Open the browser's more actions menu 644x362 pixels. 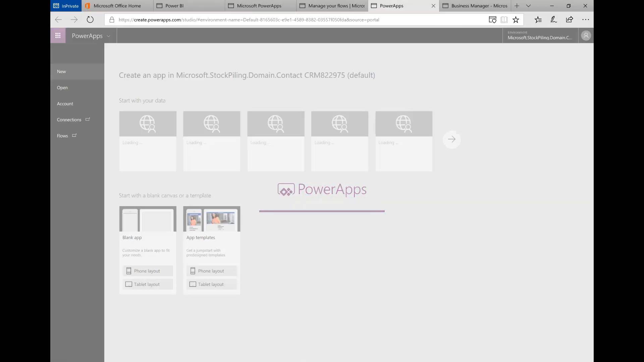click(586, 19)
